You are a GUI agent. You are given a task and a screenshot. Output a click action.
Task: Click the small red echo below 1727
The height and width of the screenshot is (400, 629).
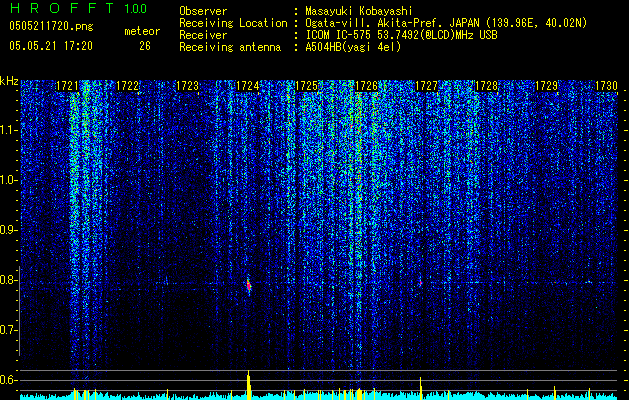420,283
